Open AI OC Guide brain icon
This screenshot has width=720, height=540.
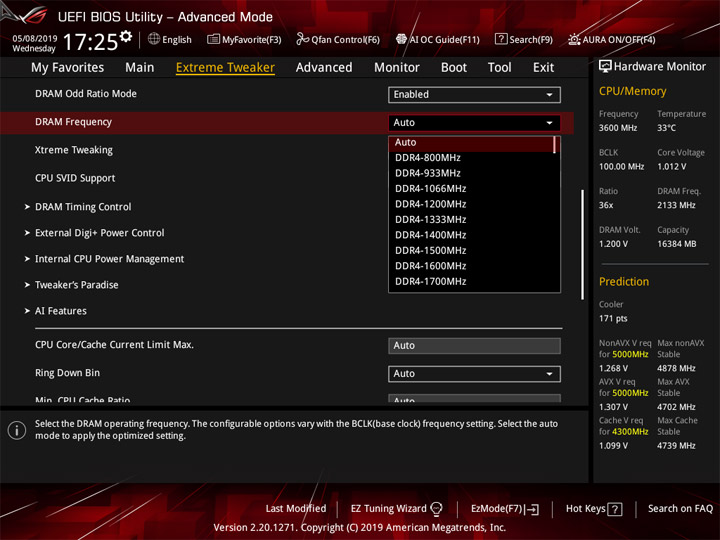tap(401, 39)
